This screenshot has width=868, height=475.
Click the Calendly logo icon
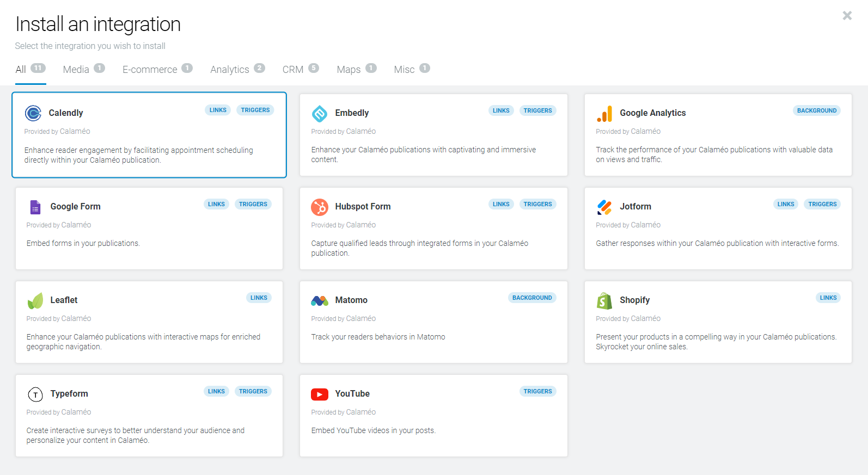tap(33, 113)
